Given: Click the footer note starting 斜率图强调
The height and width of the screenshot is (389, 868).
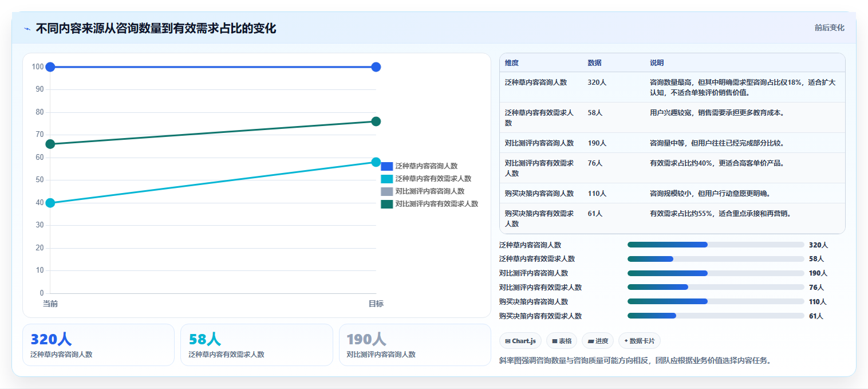Looking at the screenshot, I should (635, 360).
